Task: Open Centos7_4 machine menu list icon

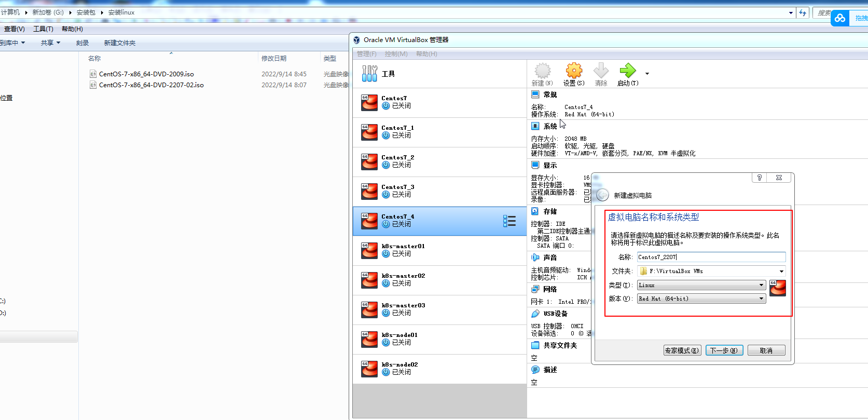Action: pyautogui.click(x=509, y=221)
